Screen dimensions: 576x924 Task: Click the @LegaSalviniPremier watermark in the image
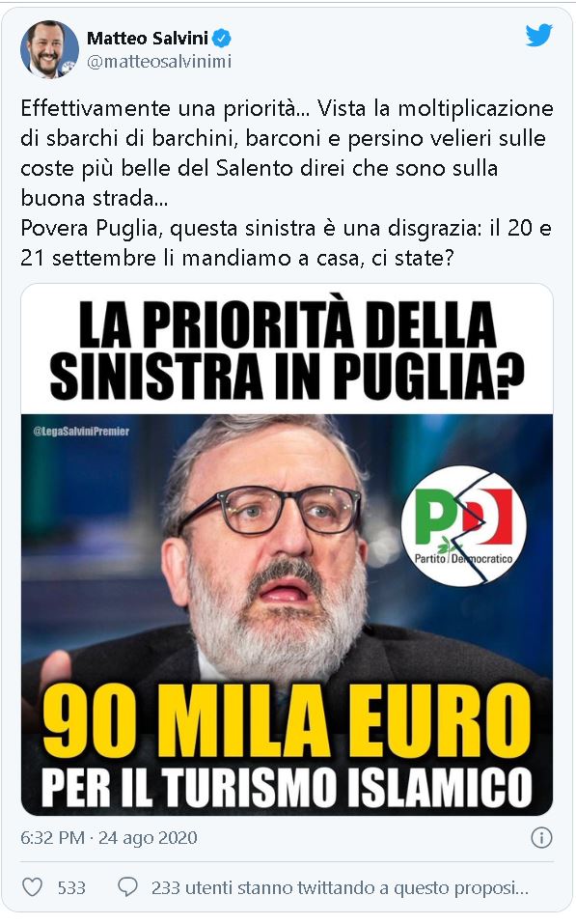[x=81, y=431]
